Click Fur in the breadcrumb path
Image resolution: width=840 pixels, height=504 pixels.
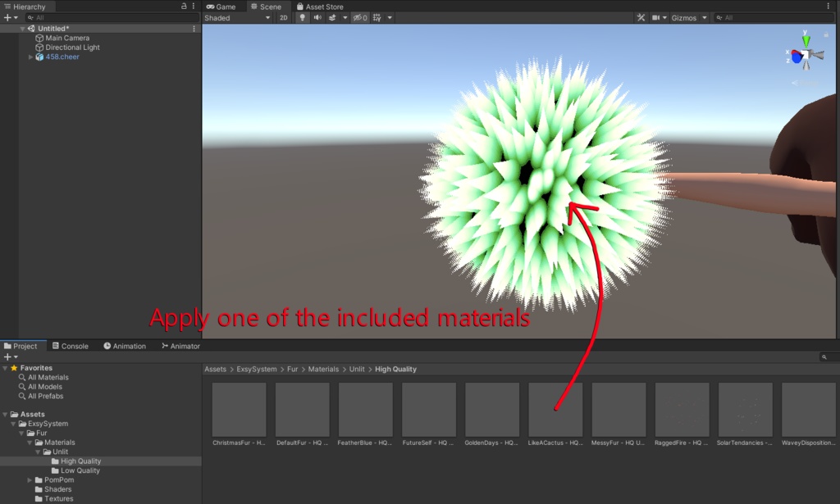tap(293, 369)
